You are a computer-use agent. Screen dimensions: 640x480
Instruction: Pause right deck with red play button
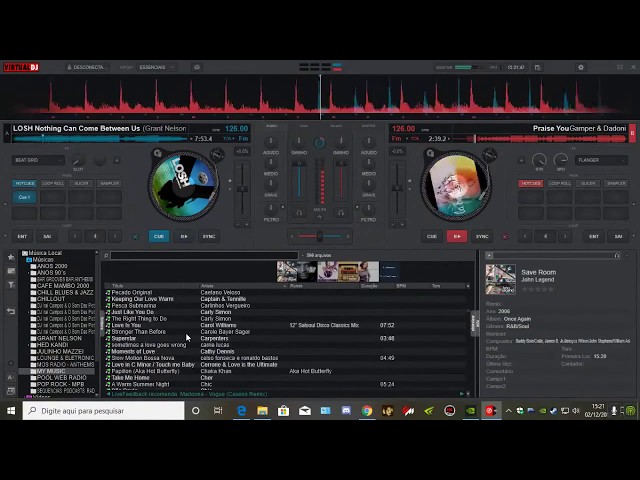(x=457, y=236)
